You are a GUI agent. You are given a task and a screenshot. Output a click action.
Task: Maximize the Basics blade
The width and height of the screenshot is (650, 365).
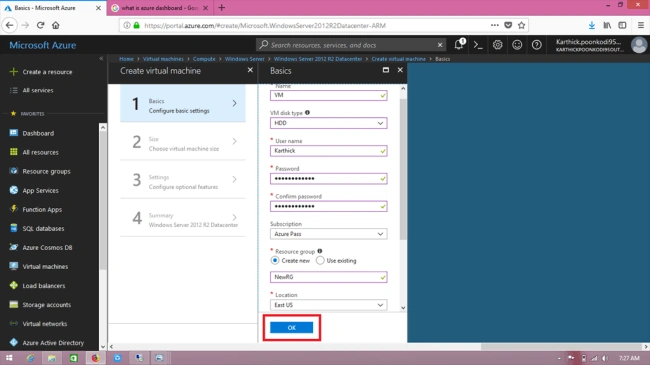click(386, 70)
